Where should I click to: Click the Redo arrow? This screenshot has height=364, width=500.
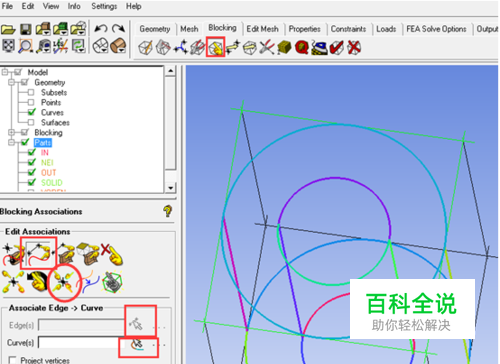pos(118,29)
